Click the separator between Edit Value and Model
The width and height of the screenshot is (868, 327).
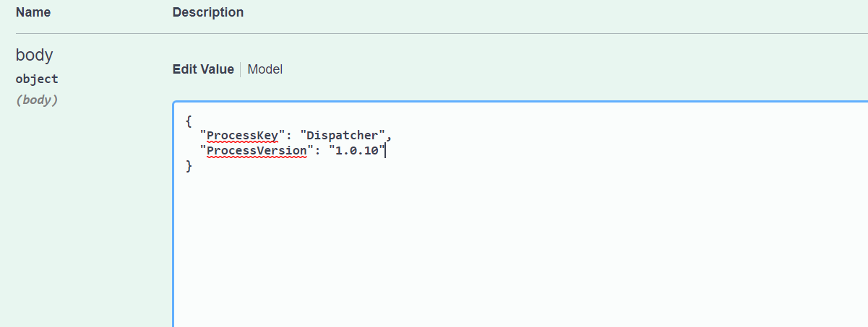(x=241, y=69)
